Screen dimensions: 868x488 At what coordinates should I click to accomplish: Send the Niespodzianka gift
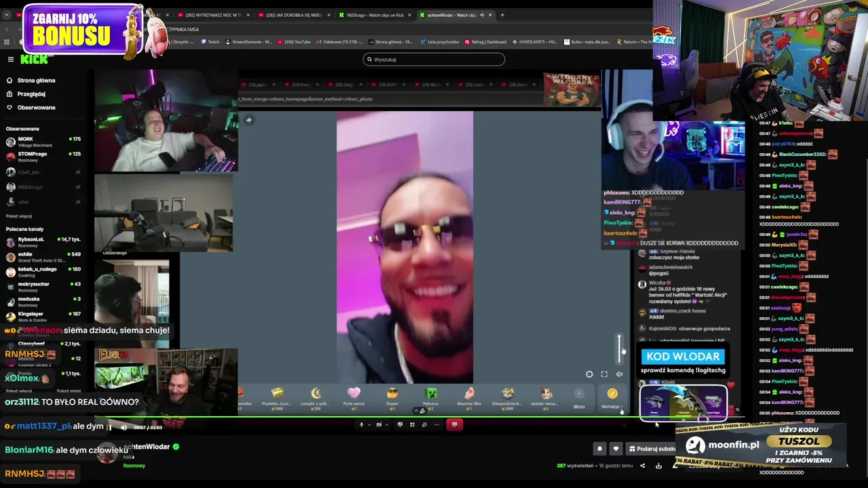tap(508, 397)
